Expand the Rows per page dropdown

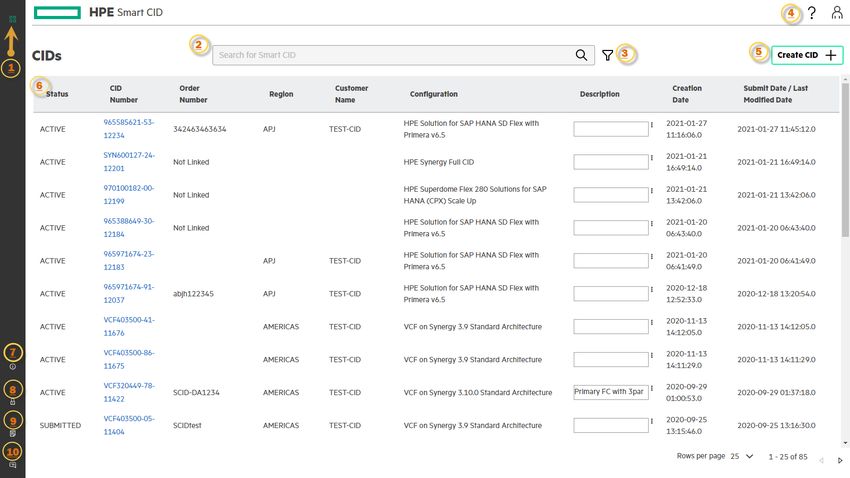pos(749,456)
